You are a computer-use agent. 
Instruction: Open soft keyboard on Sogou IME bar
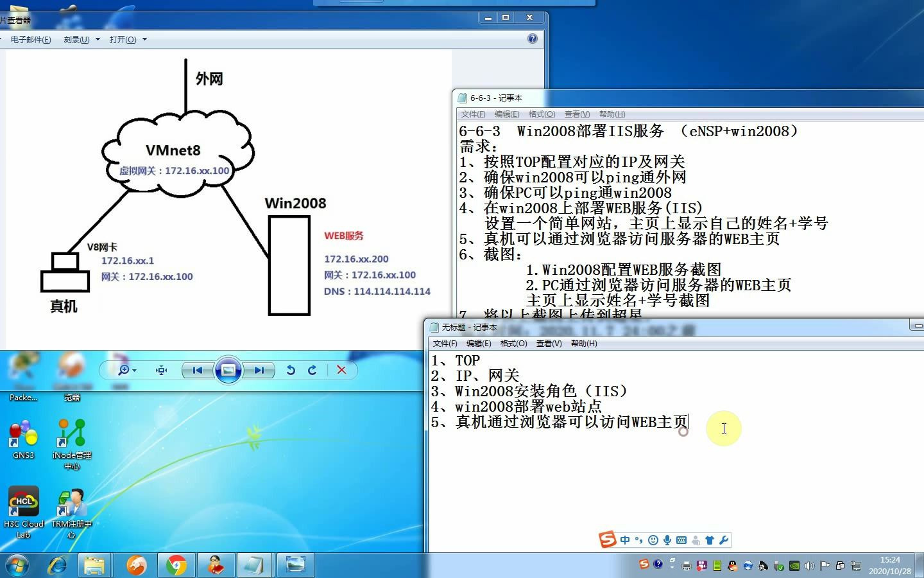681,540
